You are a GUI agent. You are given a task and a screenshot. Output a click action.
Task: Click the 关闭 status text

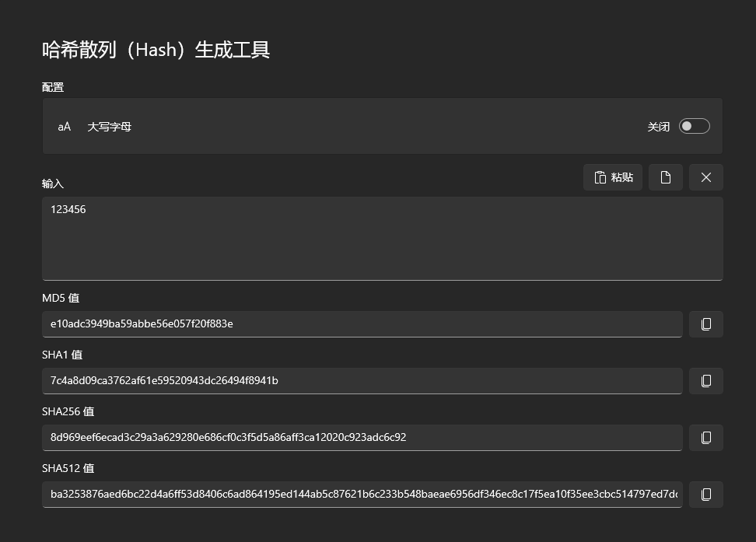tap(659, 127)
